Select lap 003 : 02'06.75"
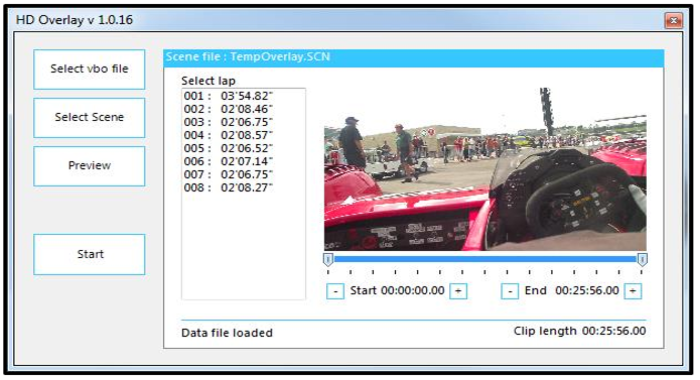 coord(243,122)
